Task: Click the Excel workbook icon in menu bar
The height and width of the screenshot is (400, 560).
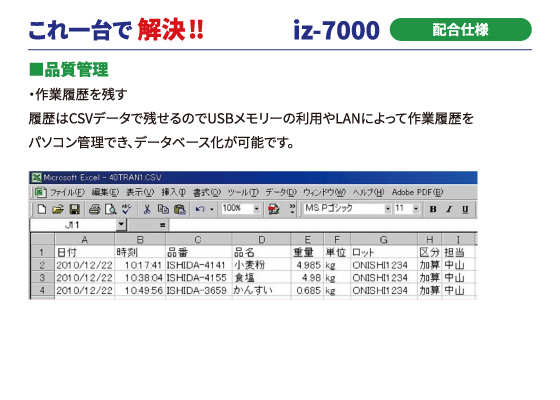Action: [40, 192]
